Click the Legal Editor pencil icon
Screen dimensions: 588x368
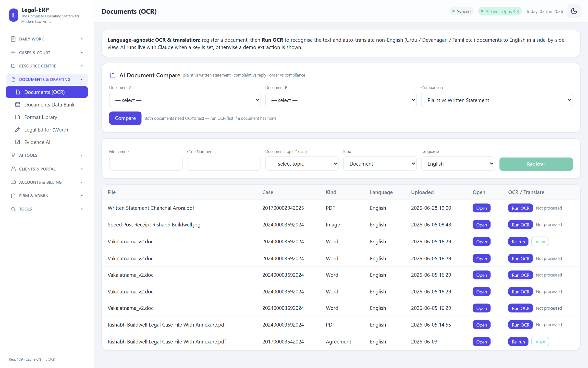click(18, 130)
